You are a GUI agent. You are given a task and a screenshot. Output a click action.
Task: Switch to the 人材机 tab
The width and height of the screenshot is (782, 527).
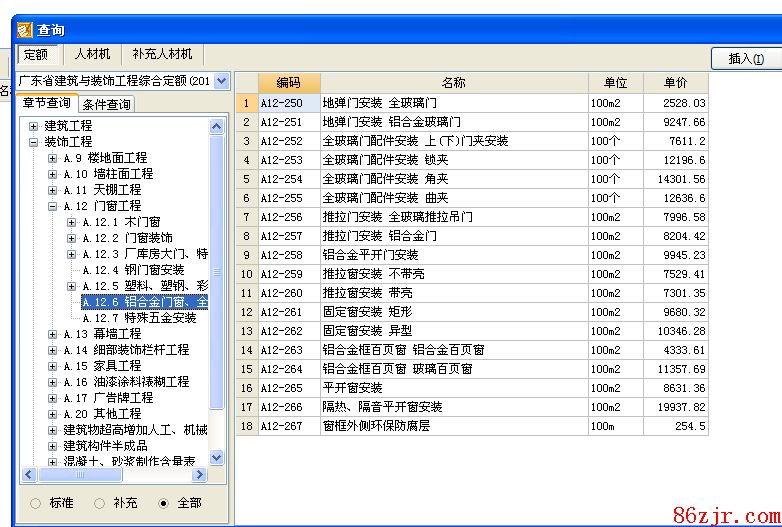92,54
